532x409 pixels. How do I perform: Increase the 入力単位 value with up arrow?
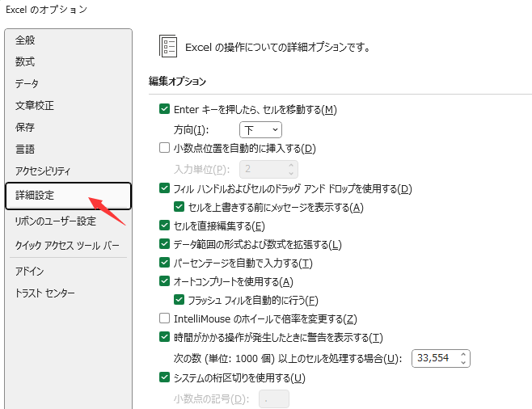(x=291, y=165)
